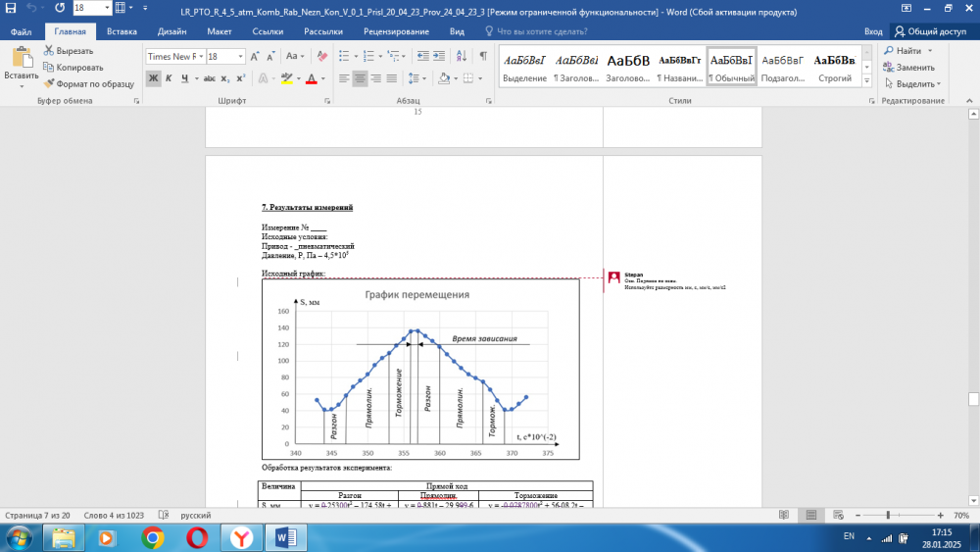The width and height of the screenshot is (980, 552).
Task: Toggle paragraph marks display (¶)
Action: click(x=482, y=57)
